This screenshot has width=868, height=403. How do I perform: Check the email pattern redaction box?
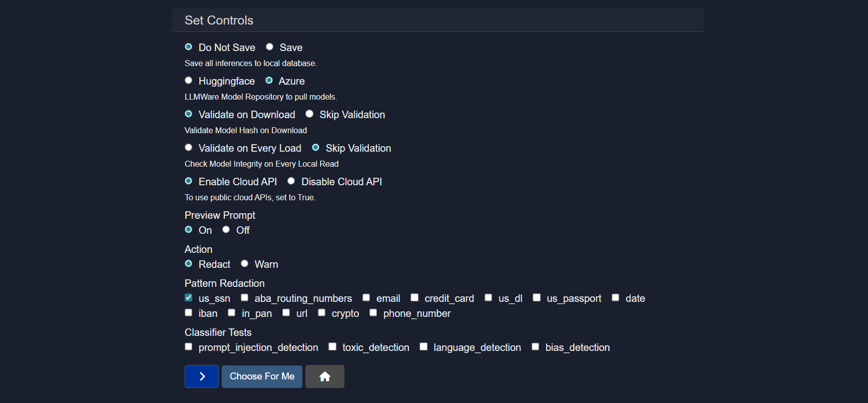click(x=366, y=298)
